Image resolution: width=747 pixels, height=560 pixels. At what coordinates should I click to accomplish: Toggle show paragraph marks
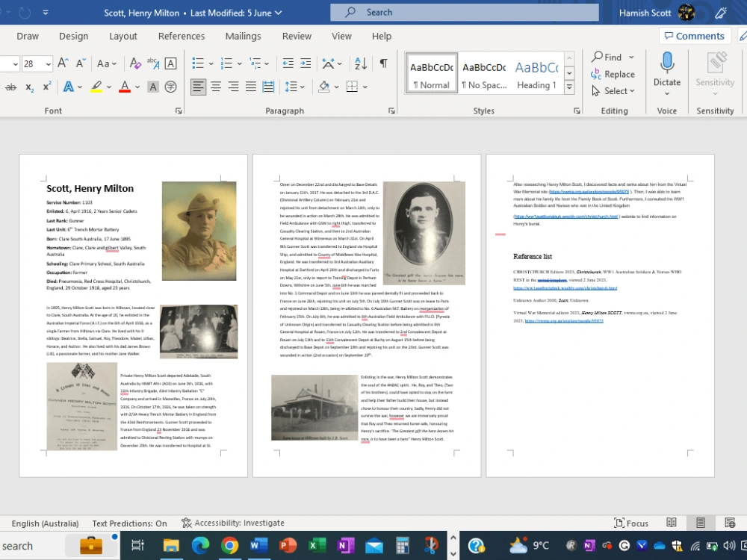383,63
